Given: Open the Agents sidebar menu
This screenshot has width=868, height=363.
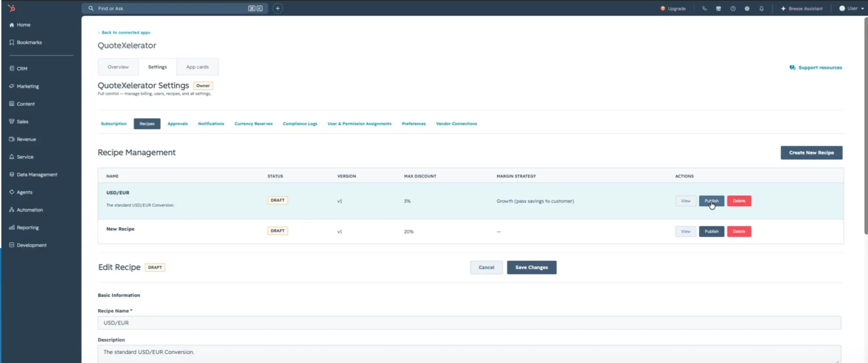Looking at the screenshot, I should pyautogui.click(x=21, y=192).
